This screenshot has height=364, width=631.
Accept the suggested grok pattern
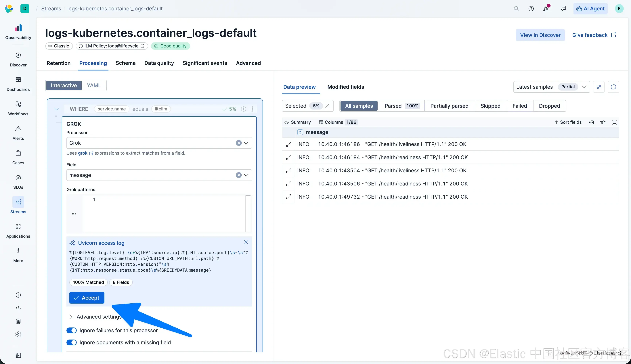87,298
